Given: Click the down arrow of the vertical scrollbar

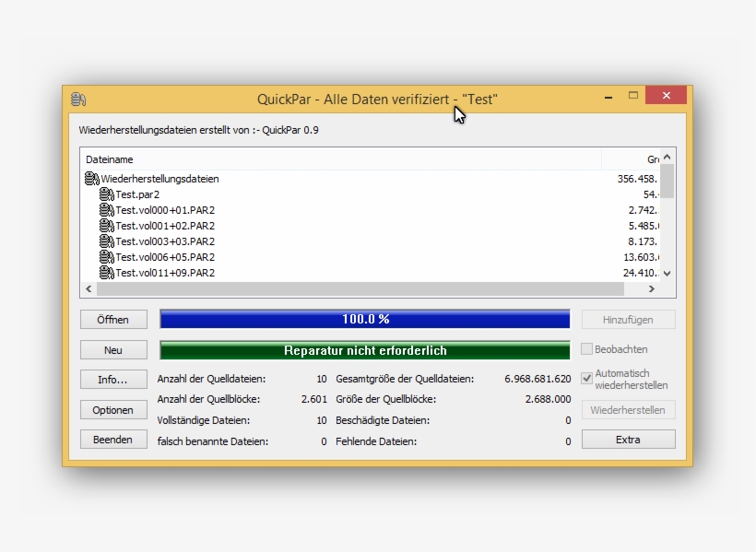Looking at the screenshot, I should (x=666, y=273).
